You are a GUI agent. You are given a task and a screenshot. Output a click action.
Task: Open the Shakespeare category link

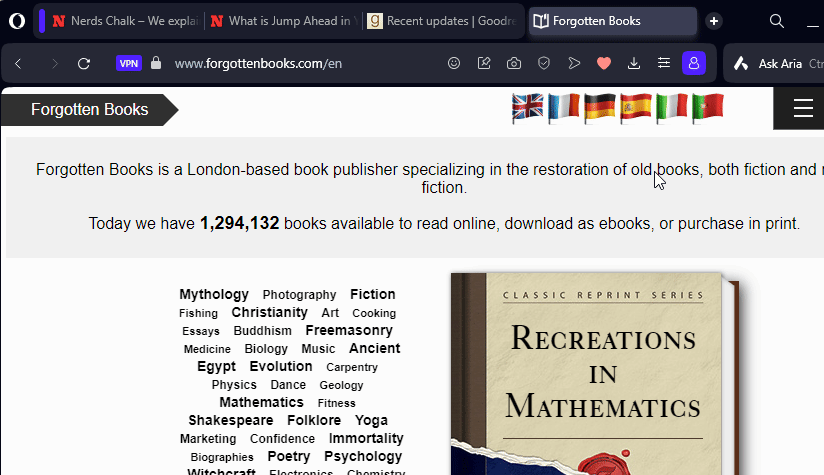tap(231, 420)
